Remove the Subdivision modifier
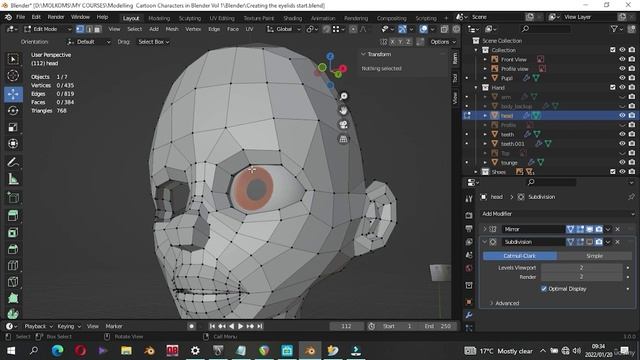Screen dimensions: 640x360 pos(618,242)
